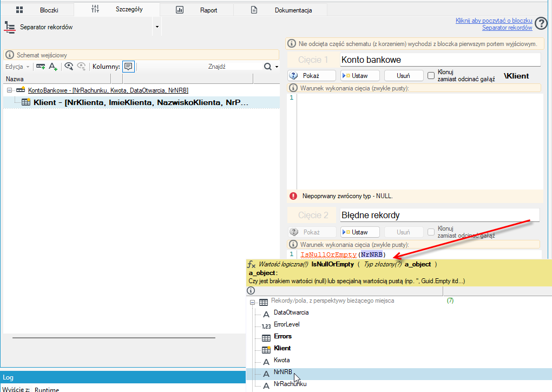Screen dimensions: 552x392
Task: Click the red error icon by Niepoprawny zwrócony typ
Action: pyautogui.click(x=293, y=196)
